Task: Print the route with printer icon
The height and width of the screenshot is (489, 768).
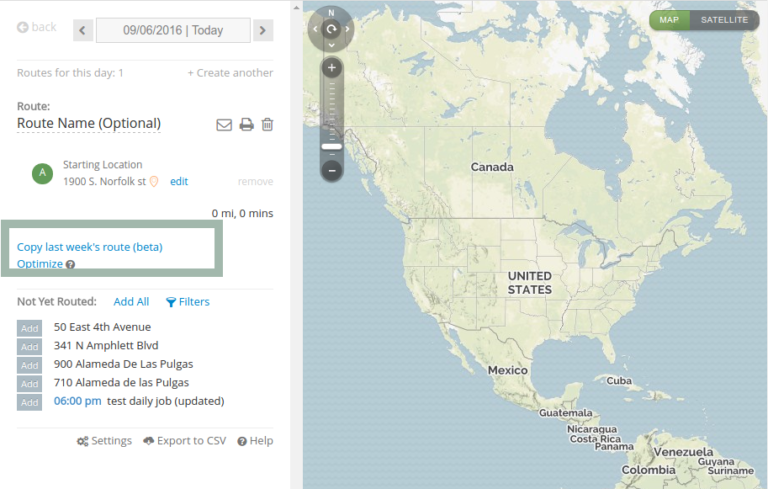Action: 246,124
